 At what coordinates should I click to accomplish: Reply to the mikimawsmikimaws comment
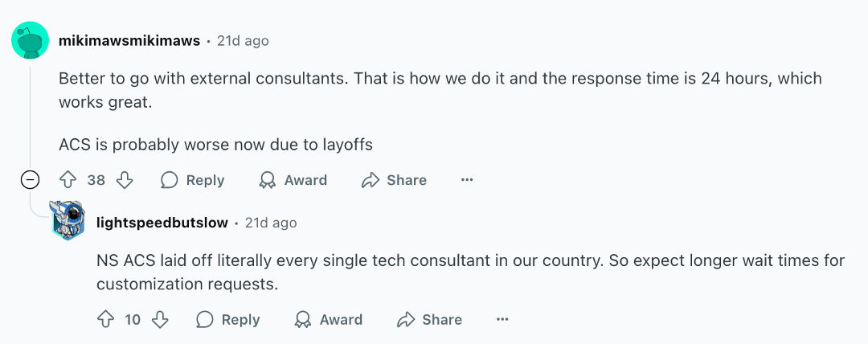192,180
